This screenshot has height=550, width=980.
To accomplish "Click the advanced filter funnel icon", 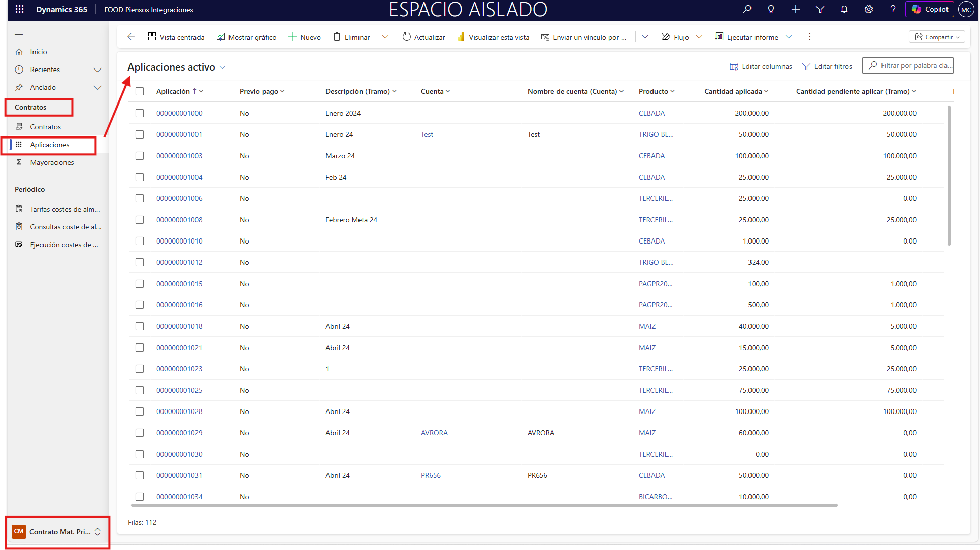I will pos(820,9).
